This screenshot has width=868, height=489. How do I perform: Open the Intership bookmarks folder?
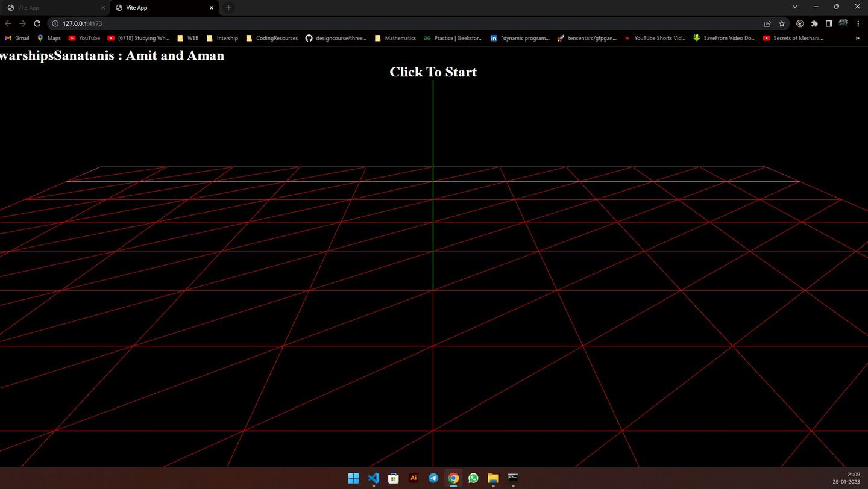[222, 38]
